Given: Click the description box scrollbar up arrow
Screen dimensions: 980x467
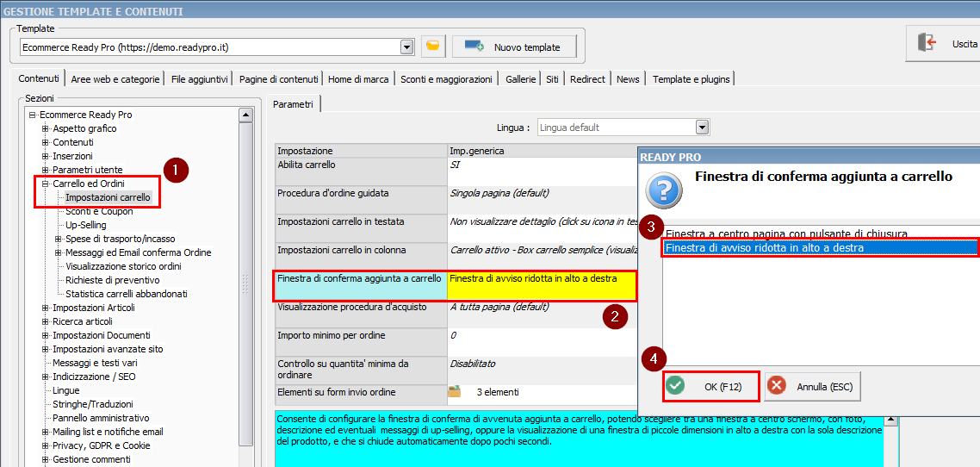Looking at the screenshot, I should click(891, 420).
